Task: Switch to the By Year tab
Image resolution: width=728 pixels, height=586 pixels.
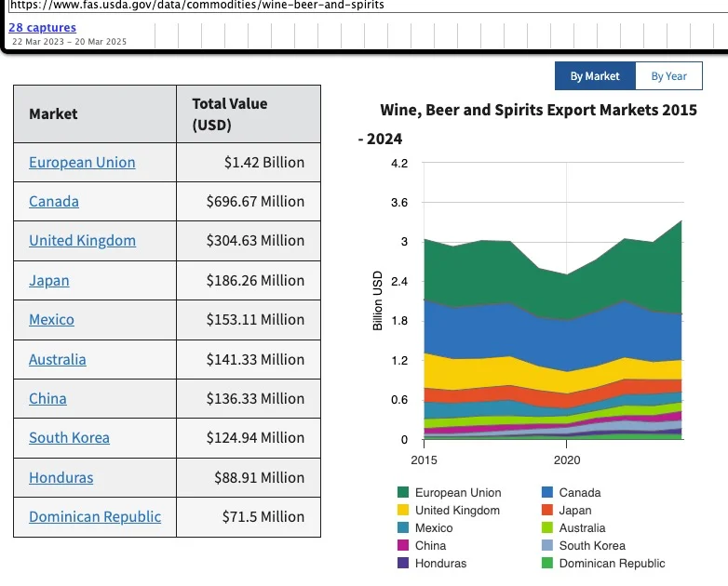Action: point(668,76)
